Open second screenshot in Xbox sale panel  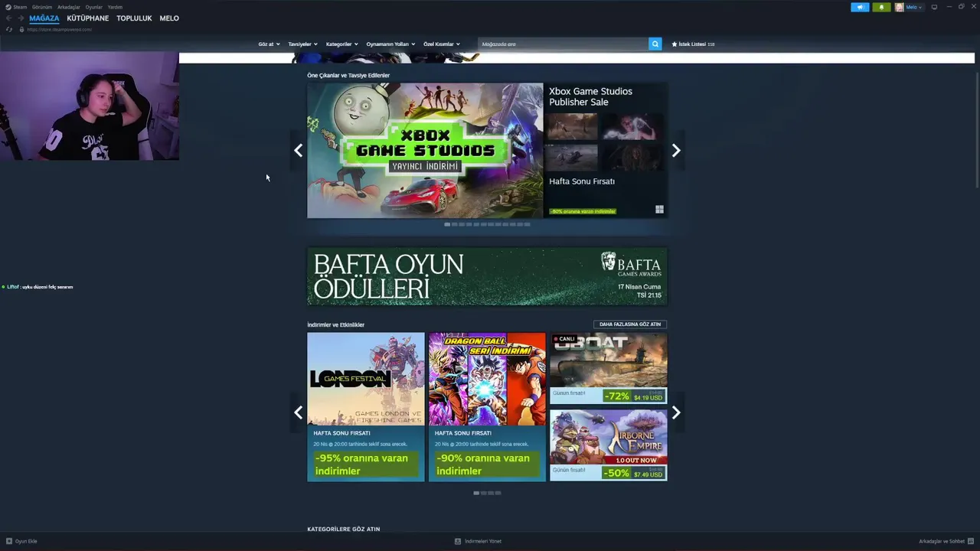632,127
